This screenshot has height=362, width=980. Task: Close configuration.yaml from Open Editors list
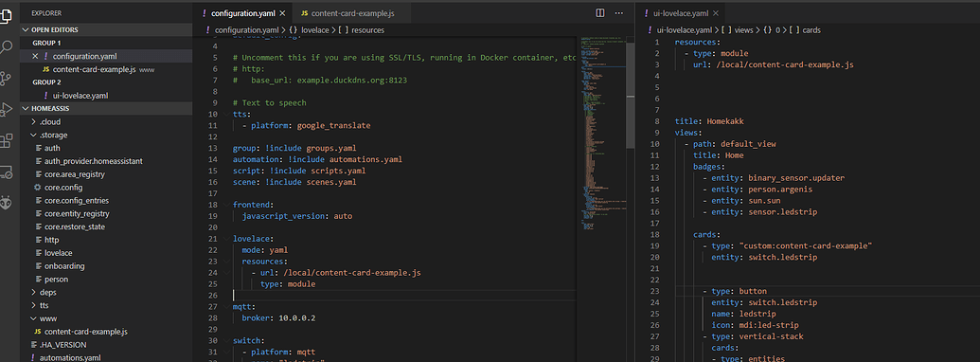35,56
